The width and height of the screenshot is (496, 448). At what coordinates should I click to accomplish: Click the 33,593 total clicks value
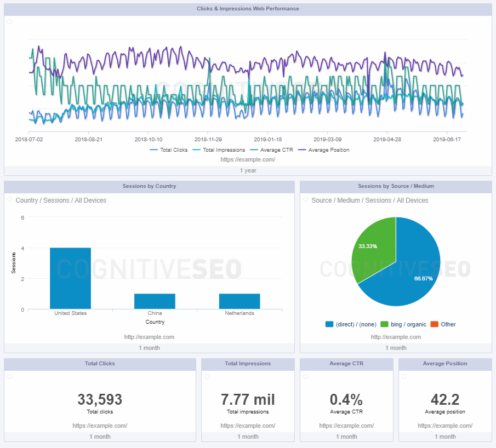tap(100, 399)
